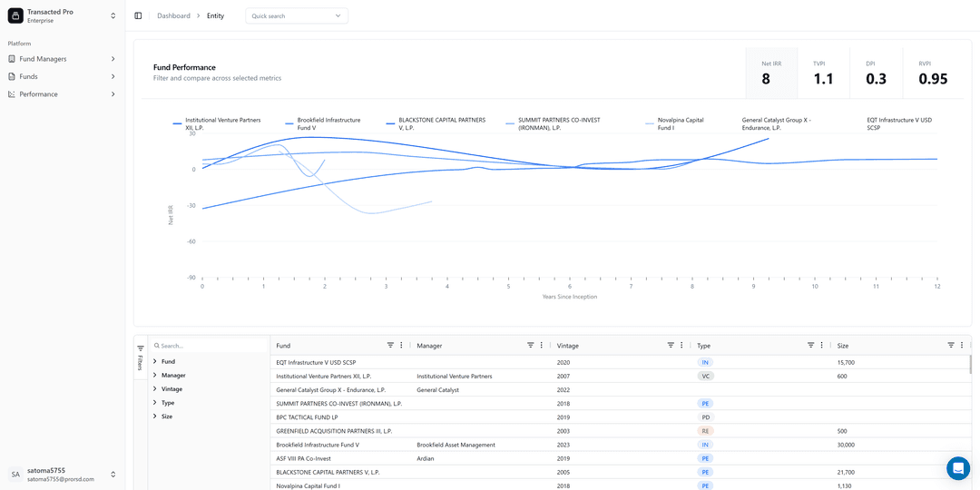
Task: Toggle Institutional Venture Partners XII legend series
Action: [x=218, y=123]
